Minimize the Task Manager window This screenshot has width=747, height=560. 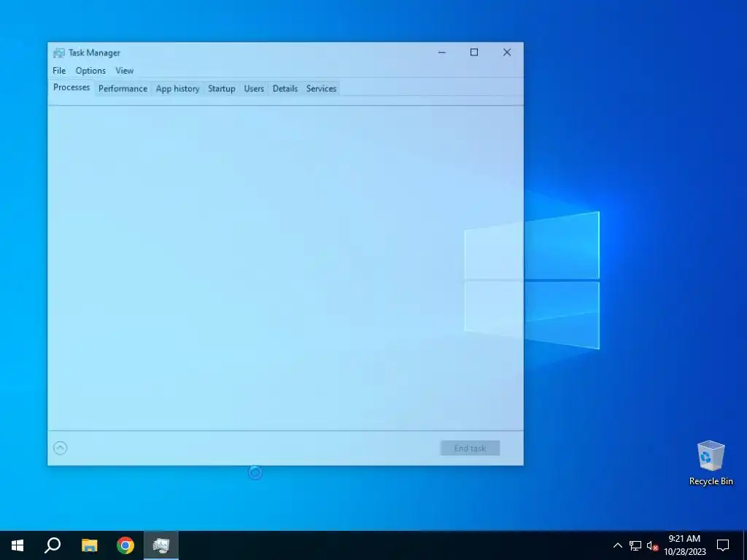click(442, 52)
